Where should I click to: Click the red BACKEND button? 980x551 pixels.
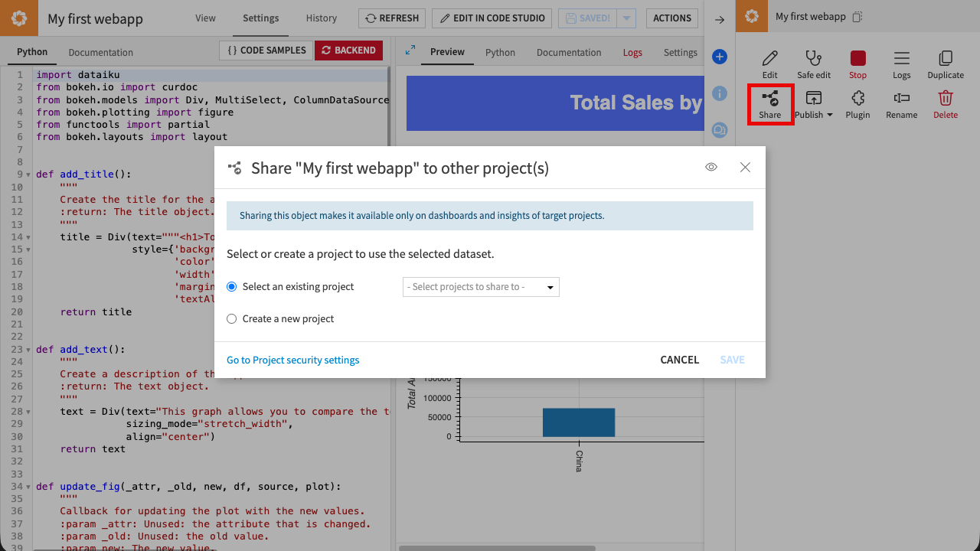[x=349, y=51]
